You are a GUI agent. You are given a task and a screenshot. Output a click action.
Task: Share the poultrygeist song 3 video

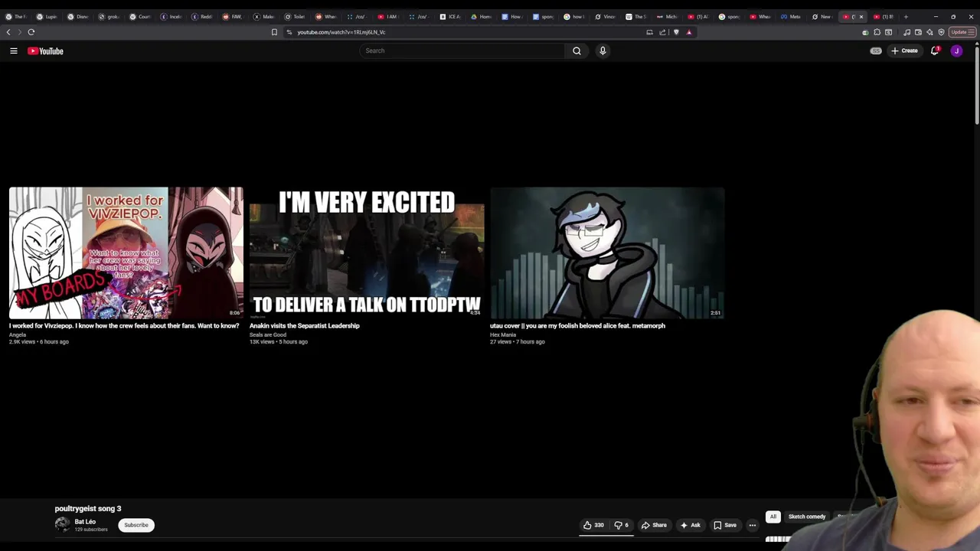[654, 525]
